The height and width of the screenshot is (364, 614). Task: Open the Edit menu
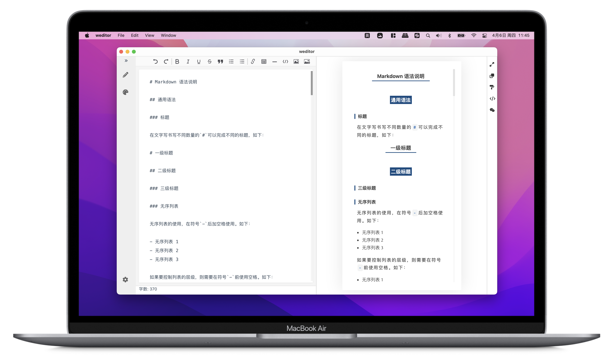click(x=135, y=35)
